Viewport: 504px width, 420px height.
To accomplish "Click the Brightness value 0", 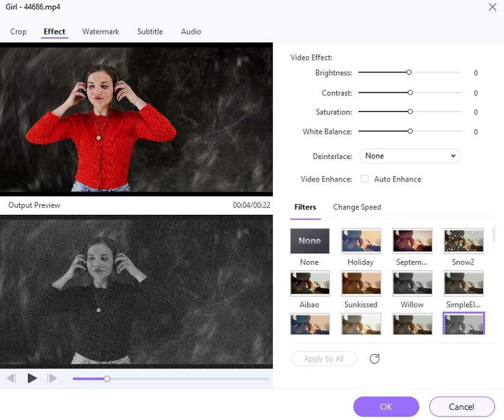I will [x=476, y=73].
